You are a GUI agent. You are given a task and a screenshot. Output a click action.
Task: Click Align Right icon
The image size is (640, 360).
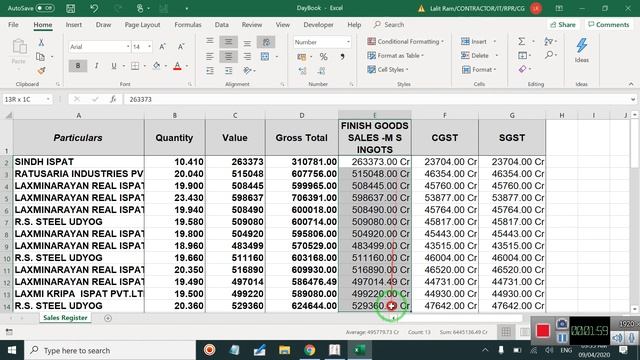pos(247,56)
